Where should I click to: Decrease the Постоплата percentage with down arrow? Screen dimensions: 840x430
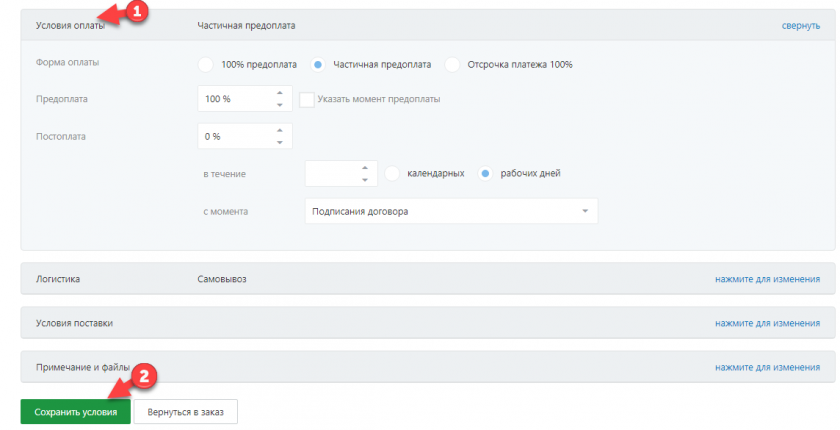tap(279, 142)
